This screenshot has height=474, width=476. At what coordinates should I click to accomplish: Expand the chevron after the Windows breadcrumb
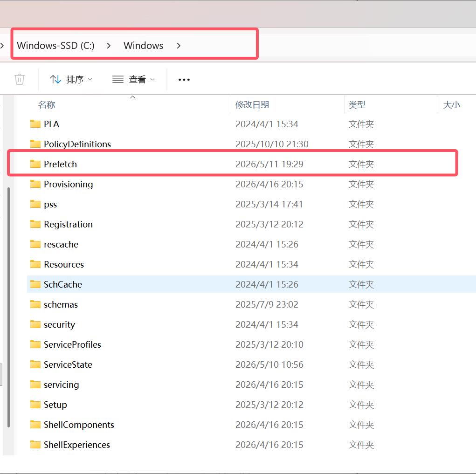(179, 46)
